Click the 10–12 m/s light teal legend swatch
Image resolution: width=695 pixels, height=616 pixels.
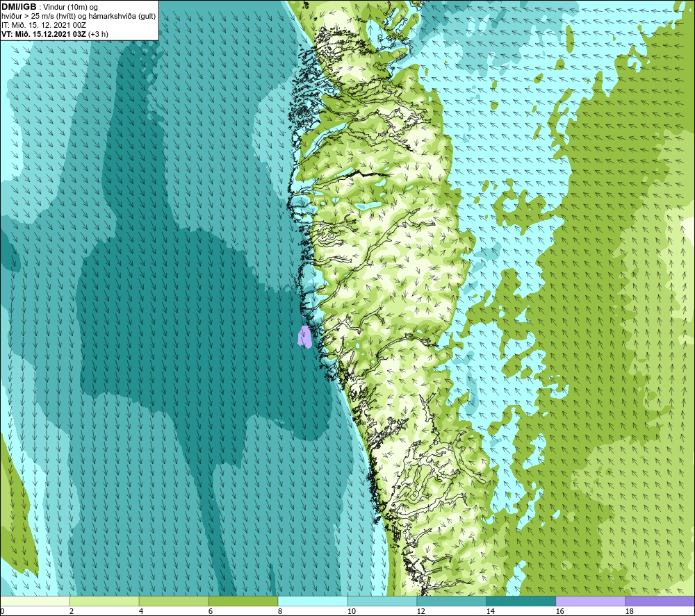(x=382, y=601)
